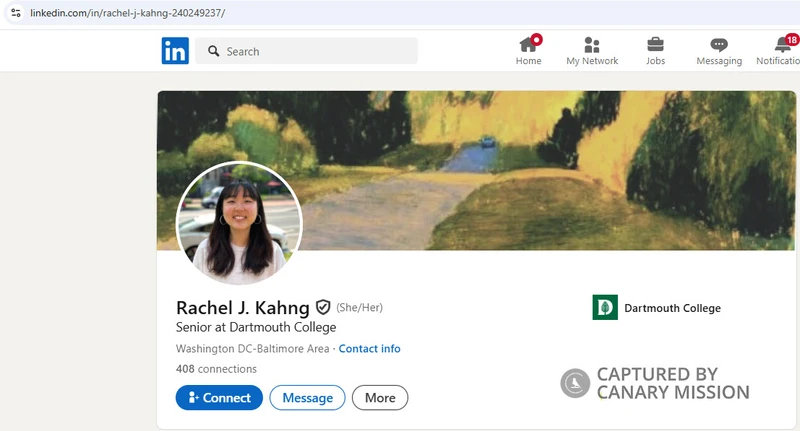The image size is (800, 431).
Task: Click the name Rachel J. Kahng
Action: (x=243, y=308)
